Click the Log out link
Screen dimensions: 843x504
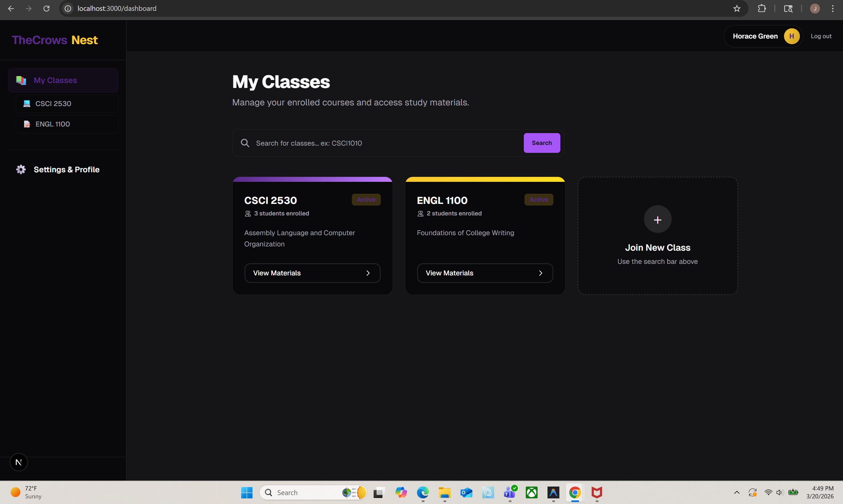tap(821, 36)
